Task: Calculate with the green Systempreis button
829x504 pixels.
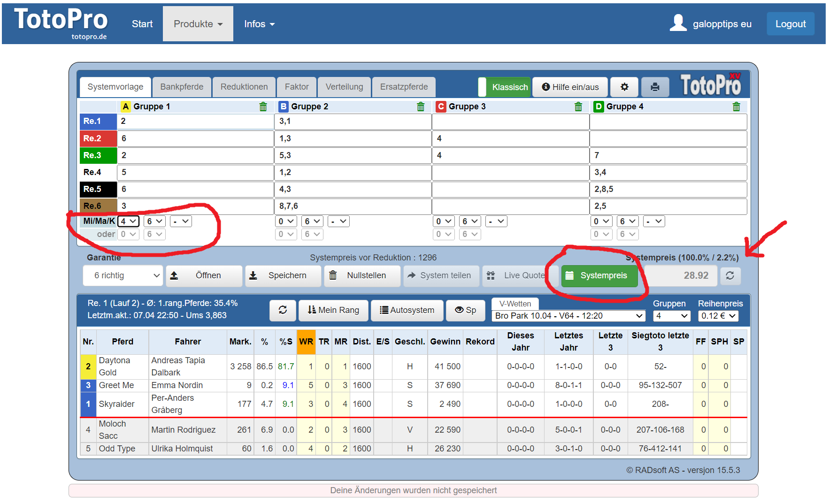Action: tap(599, 275)
